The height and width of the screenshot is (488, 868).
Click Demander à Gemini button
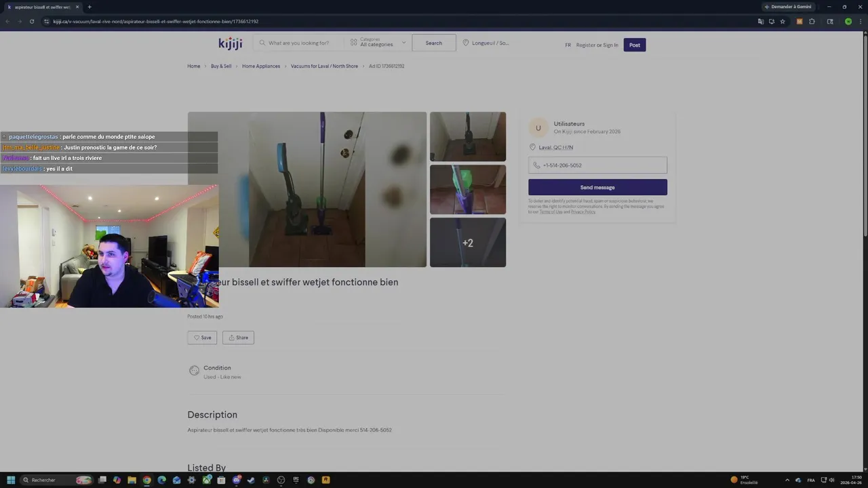(787, 7)
